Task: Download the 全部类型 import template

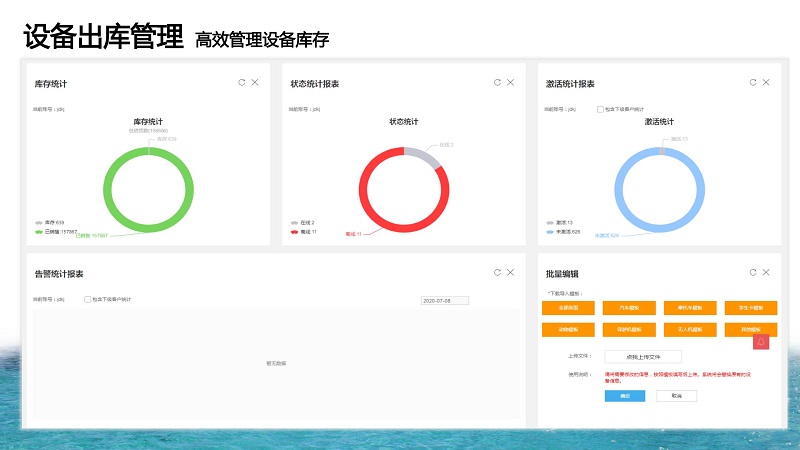Action: tap(567, 309)
